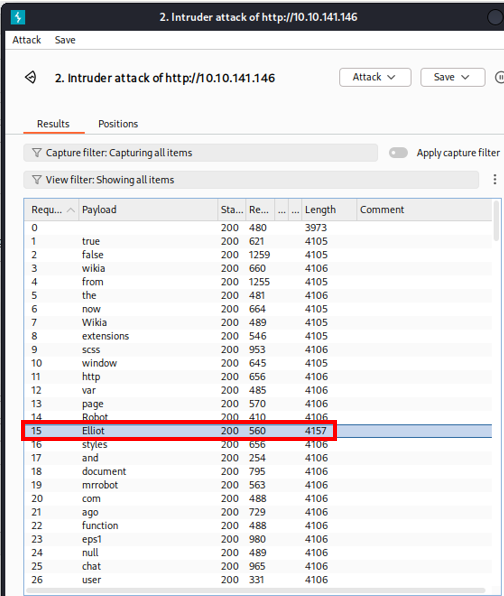Image resolution: width=504 pixels, height=596 pixels.
Task: Toggle the Apply capture filter switch
Action: (398, 153)
